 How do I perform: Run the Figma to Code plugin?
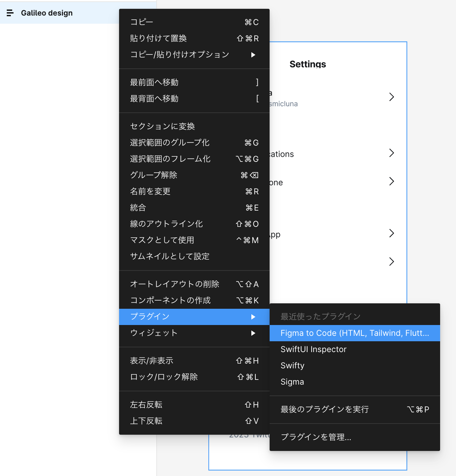(354, 333)
